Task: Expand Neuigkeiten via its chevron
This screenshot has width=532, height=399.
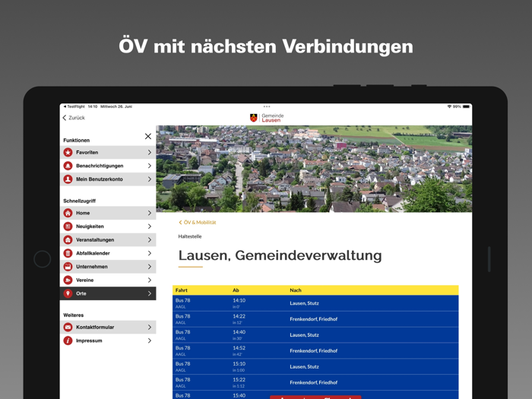Action: pos(149,226)
